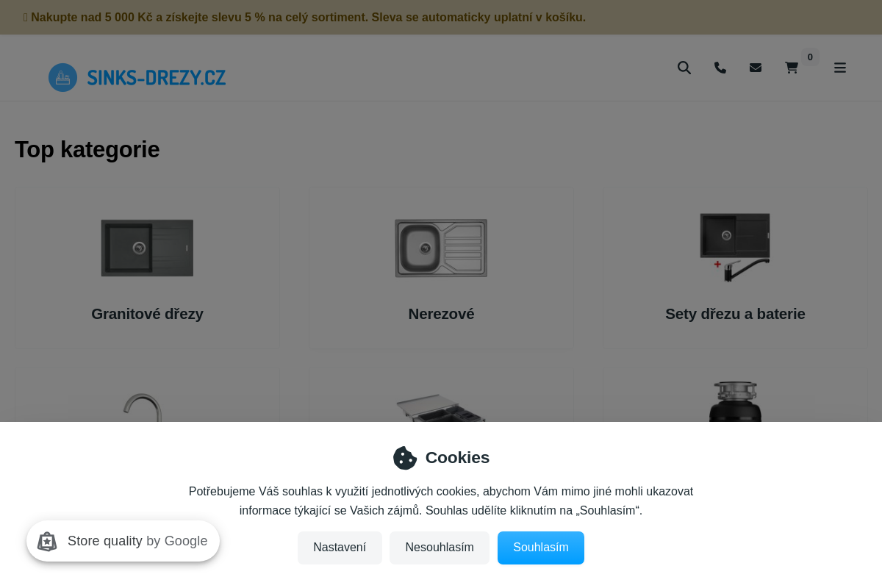Open Sety dřezu a baterie category
Screen dimensions: 882x588
[735, 314]
